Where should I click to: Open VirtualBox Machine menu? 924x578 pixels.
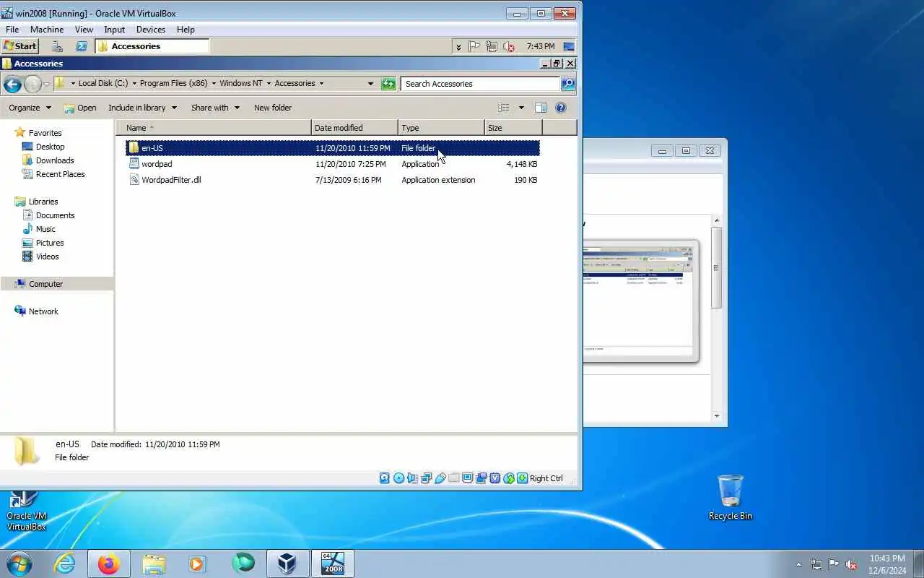coord(47,30)
